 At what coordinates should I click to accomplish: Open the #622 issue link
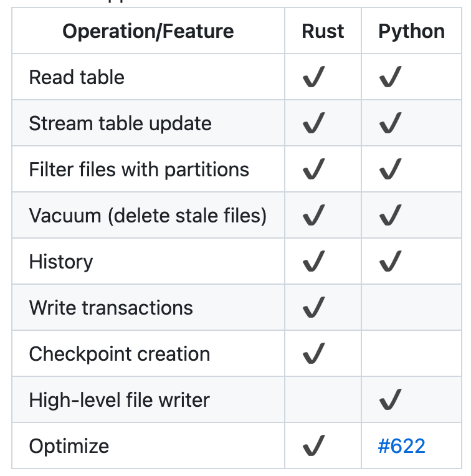point(402,446)
